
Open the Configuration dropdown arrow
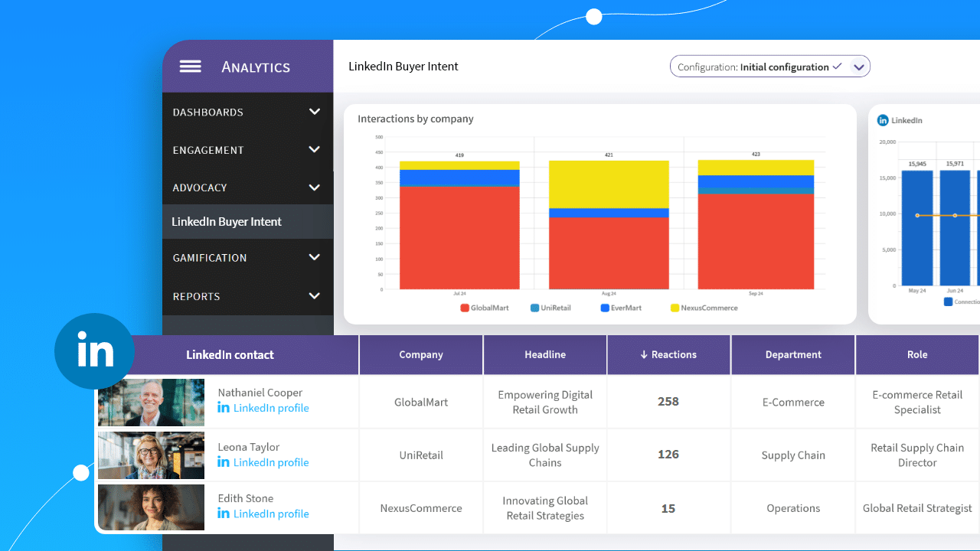click(x=859, y=67)
